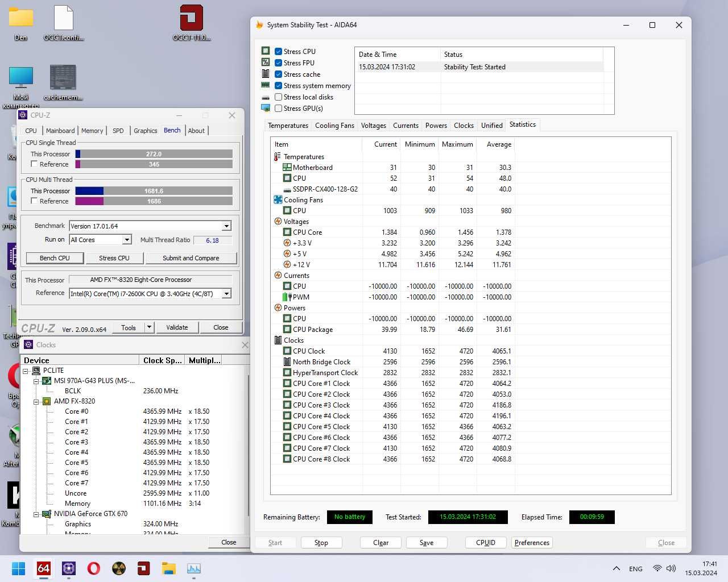The width and height of the screenshot is (728, 582).
Task: Click the Stop button in AIDA64
Action: pyautogui.click(x=321, y=543)
